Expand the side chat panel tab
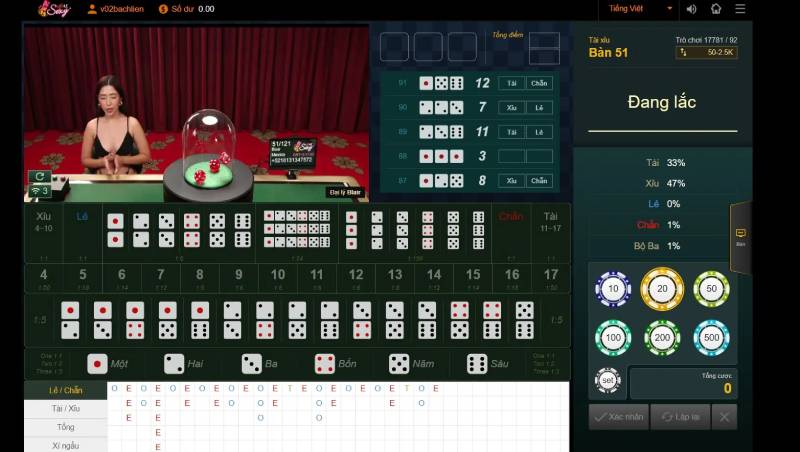Viewport: 800px width, 452px height. (741, 237)
